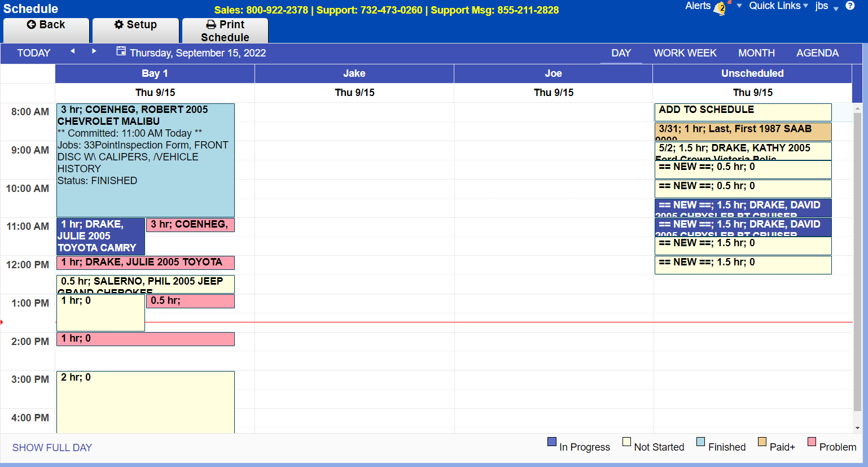868x467 pixels.
Task: Go back using the Back button
Action: (x=46, y=30)
